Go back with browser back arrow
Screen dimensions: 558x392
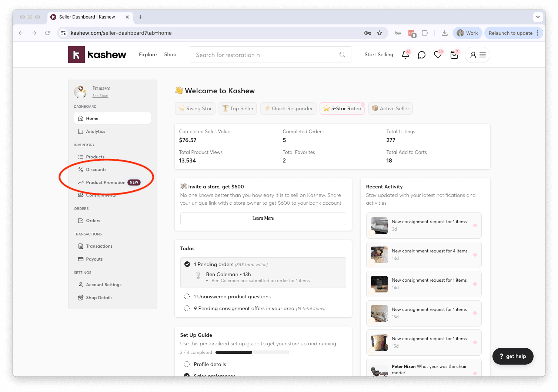coord(21,33)
